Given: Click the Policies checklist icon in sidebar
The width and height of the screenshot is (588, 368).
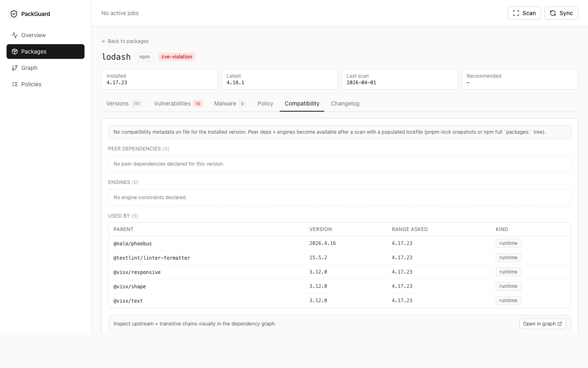Looking at the screenshot, I should pyautogui.click(x=15, y=84).
